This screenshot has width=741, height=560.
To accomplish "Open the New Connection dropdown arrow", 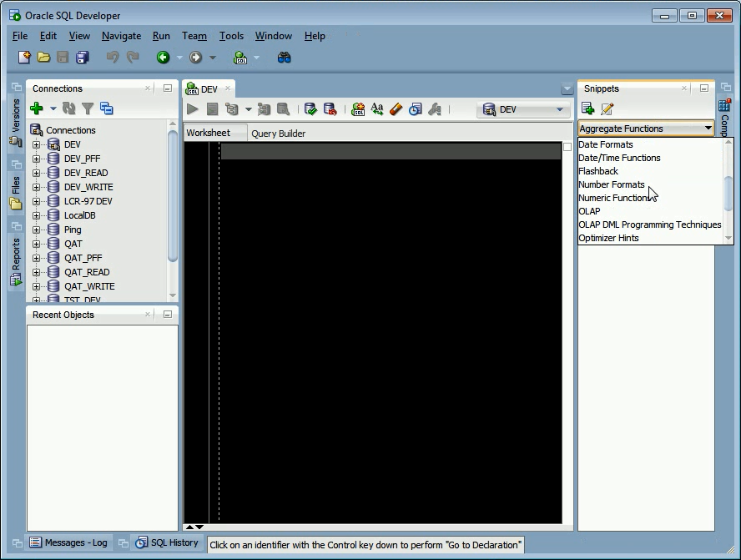I will [x=53, y=108].
